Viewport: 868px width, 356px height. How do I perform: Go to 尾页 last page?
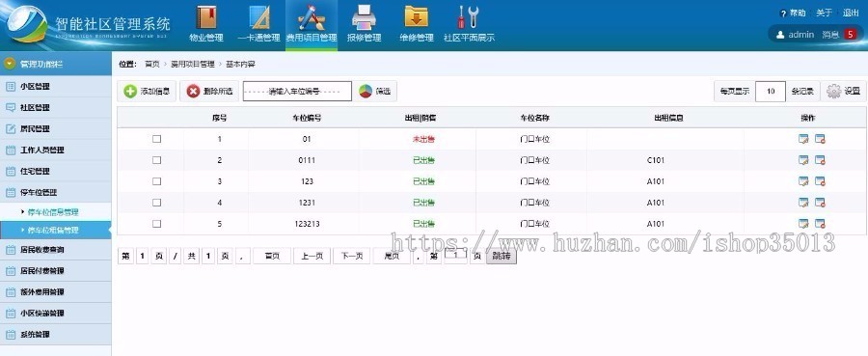392,256
